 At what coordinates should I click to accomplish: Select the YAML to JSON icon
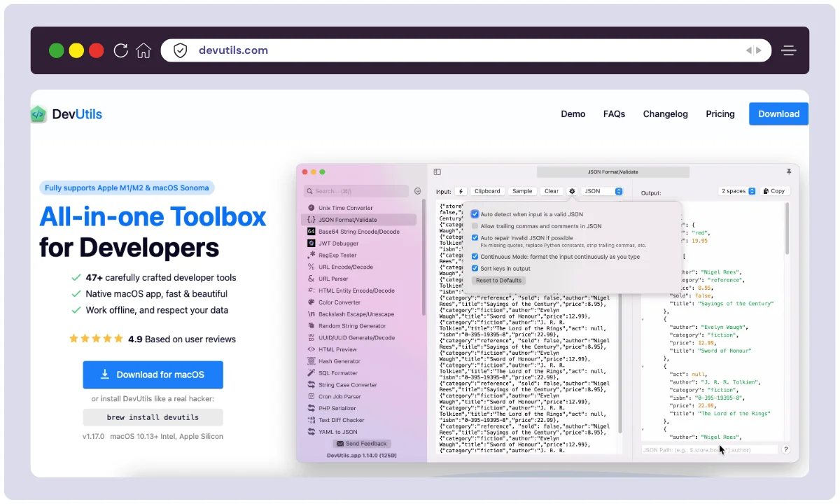tap(311, 432)
